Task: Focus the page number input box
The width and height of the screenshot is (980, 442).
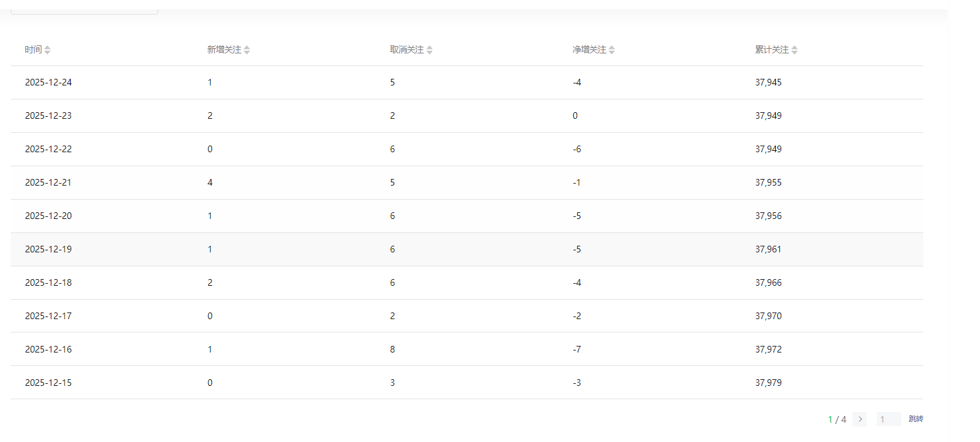Action: [x=888, y=419]
